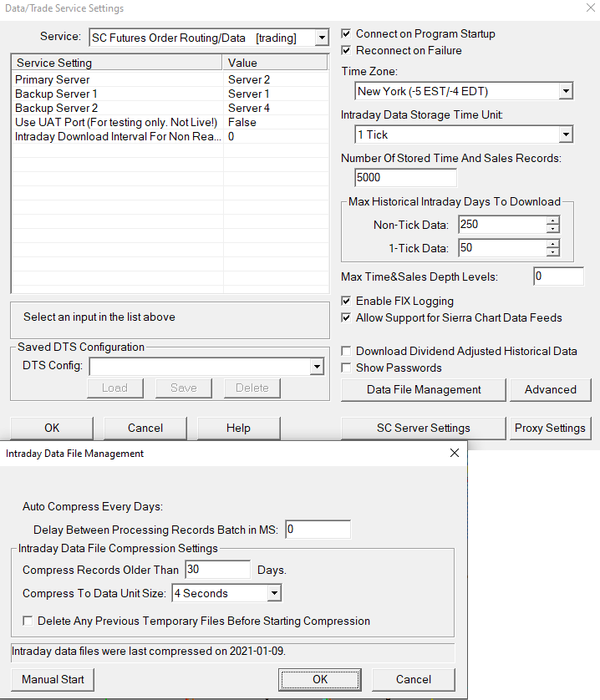Viewport: 600px width, 700px height.
Task: Cancel the Intraday Data File Management dialog
Action: pyautogui.click(x=414, y=679)
